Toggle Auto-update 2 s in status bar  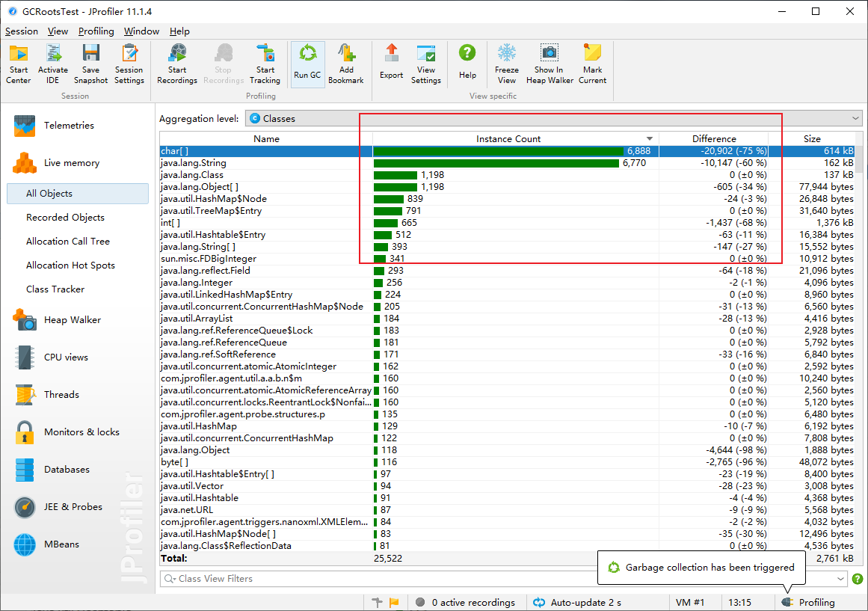pos(577,603)
